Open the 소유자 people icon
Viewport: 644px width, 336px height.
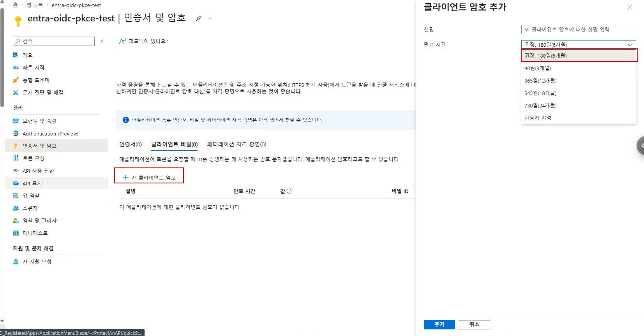(x=16, y=208)
